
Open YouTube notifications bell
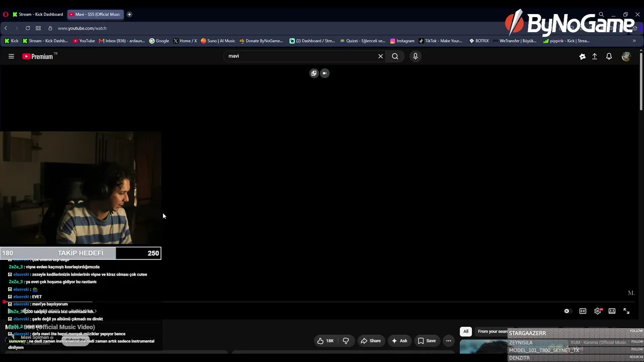pyautogui.click(x=609, y=57)
